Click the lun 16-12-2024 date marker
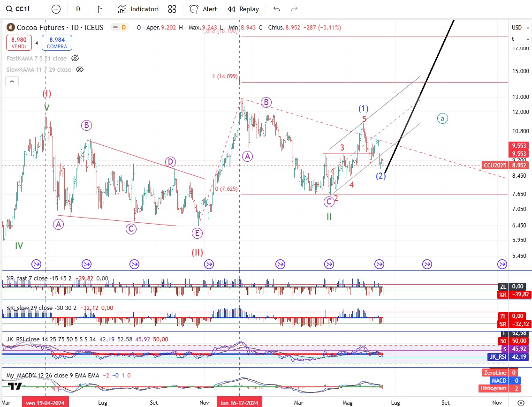Image resolution: width=532 pixels, height=407 pixels. [240, 403]
